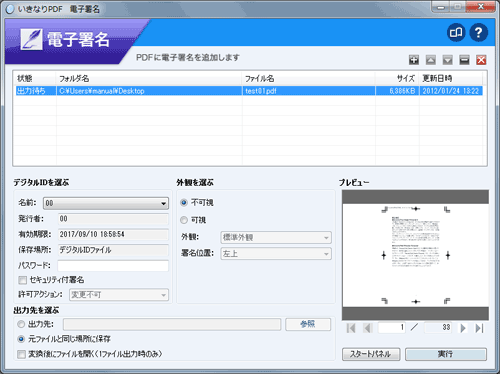Open help with question mark icon
The width and height of the screenshot is (500, 374).
[479, 32]
